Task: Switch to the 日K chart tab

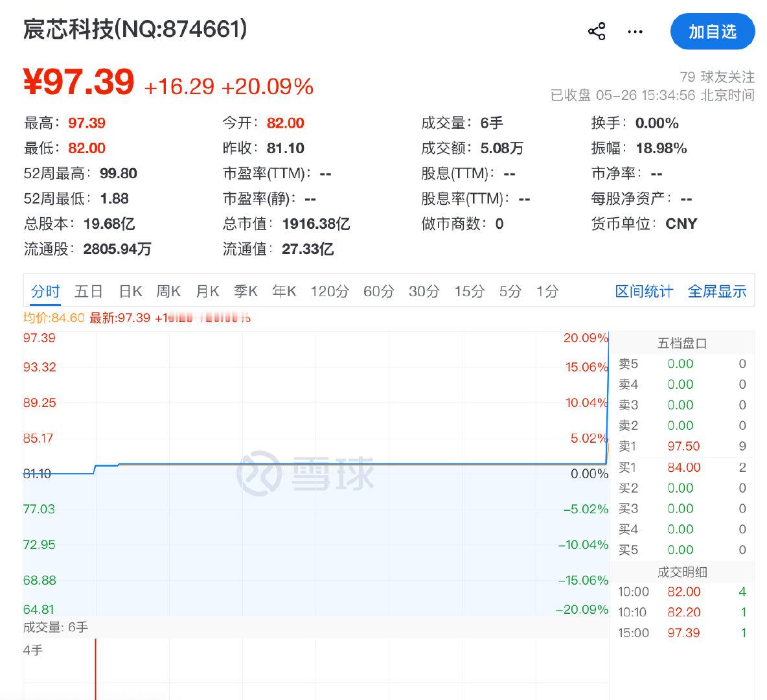Action: 131,291
